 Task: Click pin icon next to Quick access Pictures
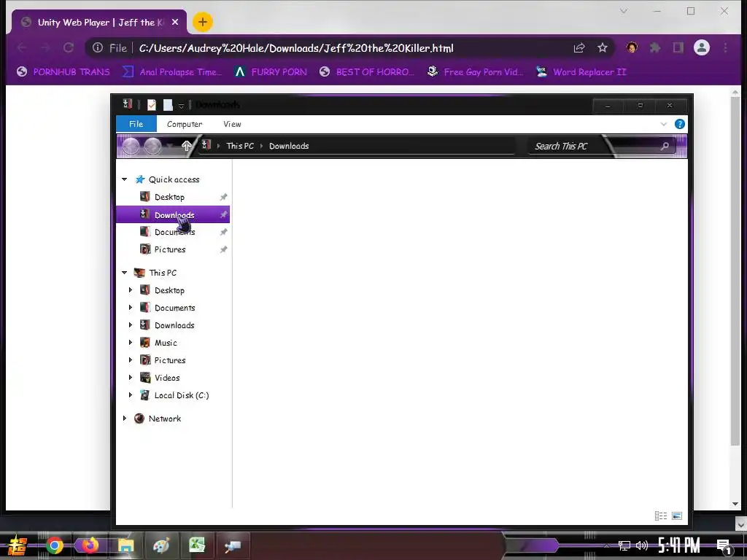[223, 249]
